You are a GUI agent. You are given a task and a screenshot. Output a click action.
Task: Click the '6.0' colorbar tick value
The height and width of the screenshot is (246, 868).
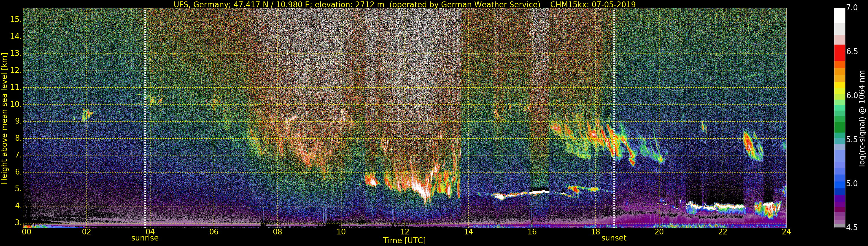(852, 96)
